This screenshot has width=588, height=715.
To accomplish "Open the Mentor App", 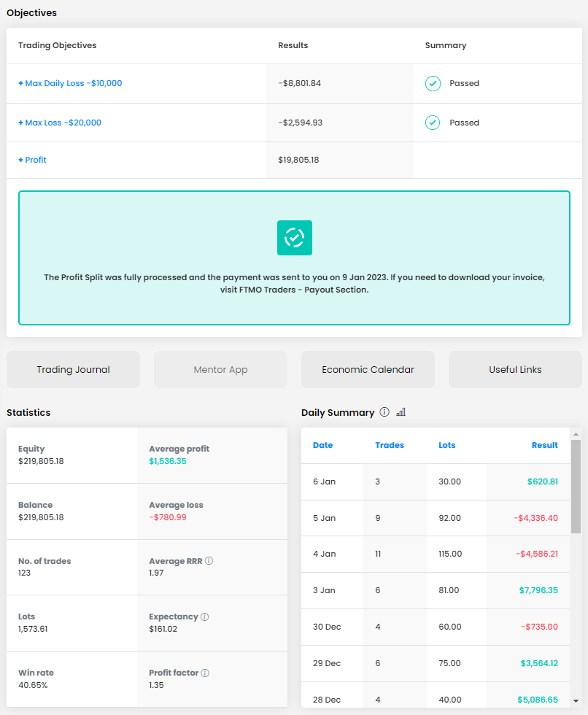I will point(220,369).
